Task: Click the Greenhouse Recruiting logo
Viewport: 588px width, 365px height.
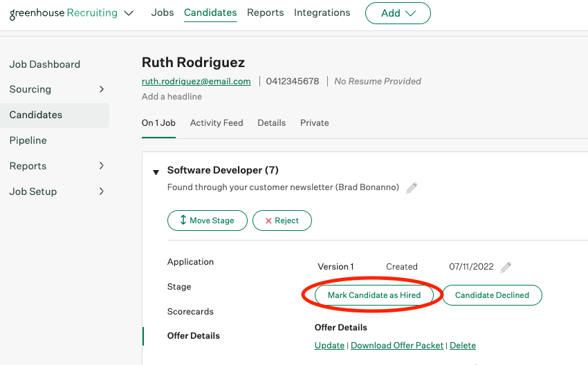Action: click(63, 12)
